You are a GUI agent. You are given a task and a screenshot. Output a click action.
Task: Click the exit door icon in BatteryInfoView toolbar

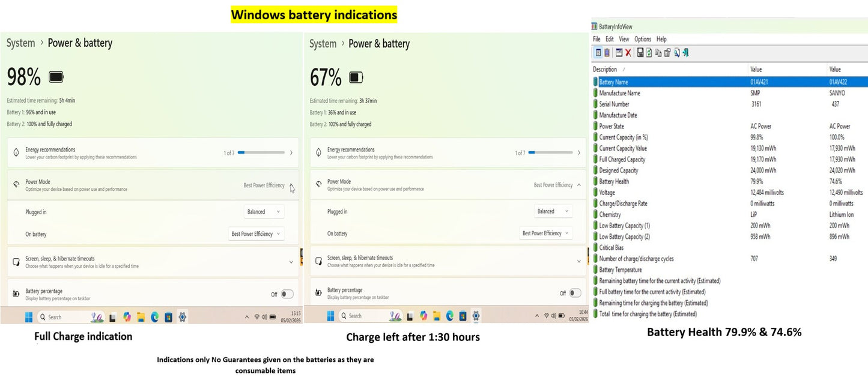point(685,53)
